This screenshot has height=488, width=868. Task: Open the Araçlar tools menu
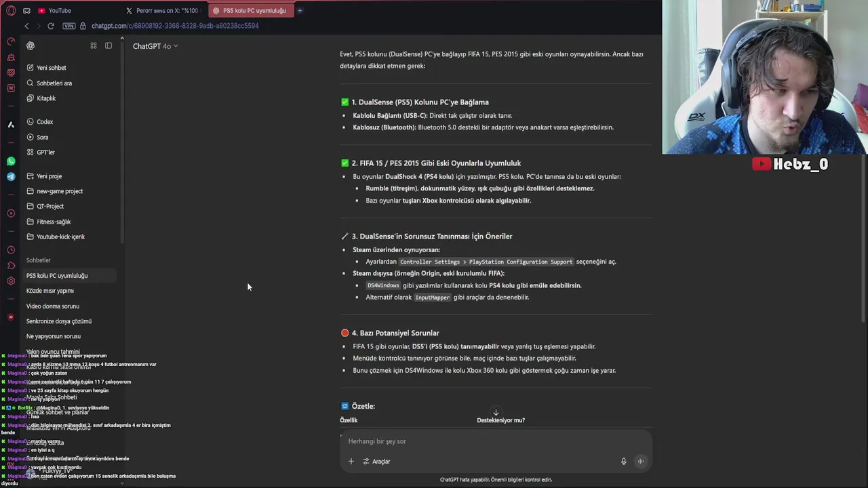376,462
